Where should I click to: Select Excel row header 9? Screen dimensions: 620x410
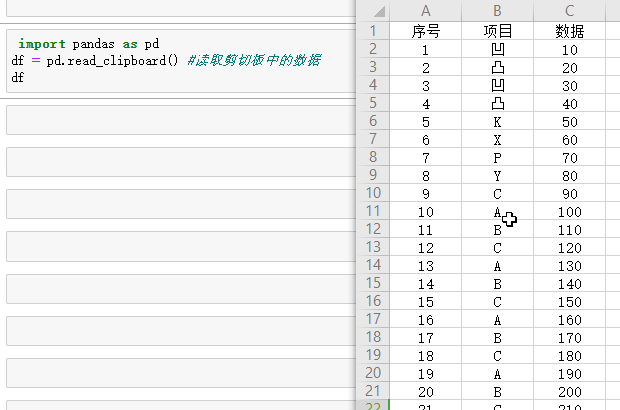373,175
